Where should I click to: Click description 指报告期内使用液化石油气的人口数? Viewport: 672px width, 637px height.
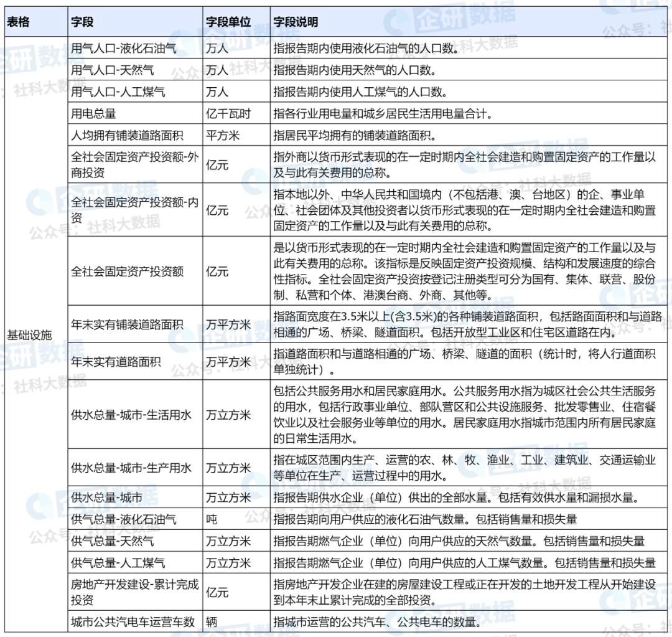(469, 48)
